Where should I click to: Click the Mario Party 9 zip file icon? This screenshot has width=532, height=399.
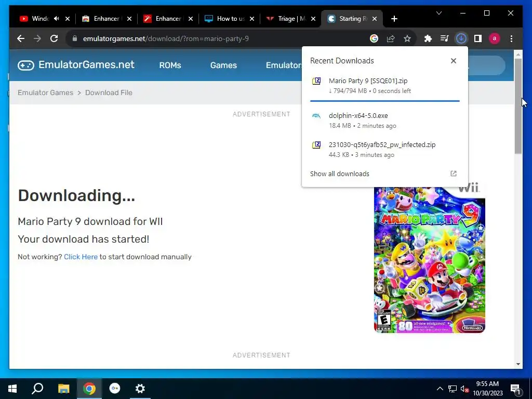pos(316,81)
